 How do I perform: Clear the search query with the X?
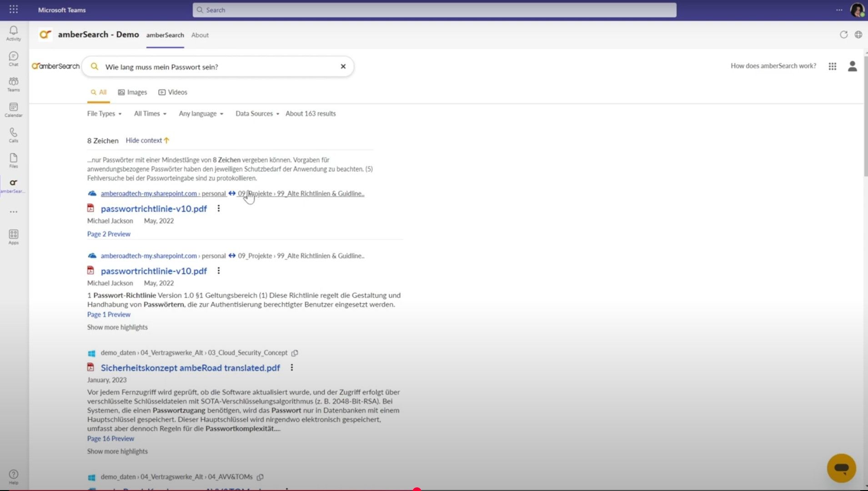point(343,66)
